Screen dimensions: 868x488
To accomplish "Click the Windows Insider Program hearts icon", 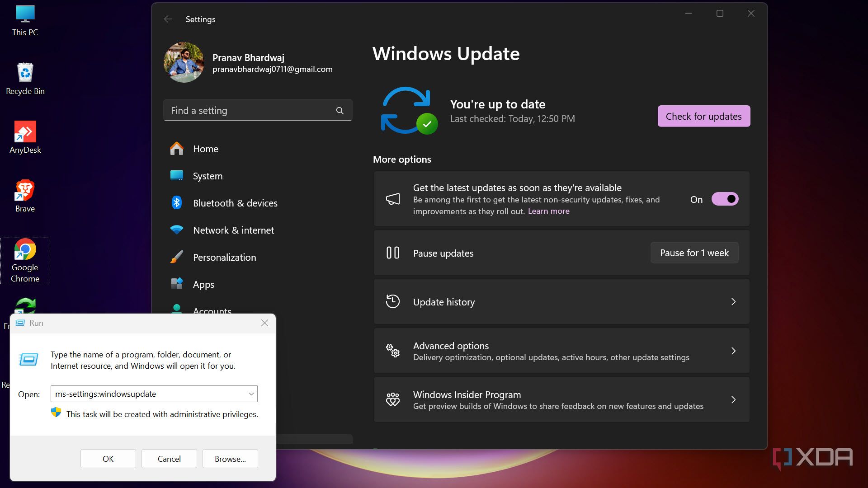I will coord(393,399).
